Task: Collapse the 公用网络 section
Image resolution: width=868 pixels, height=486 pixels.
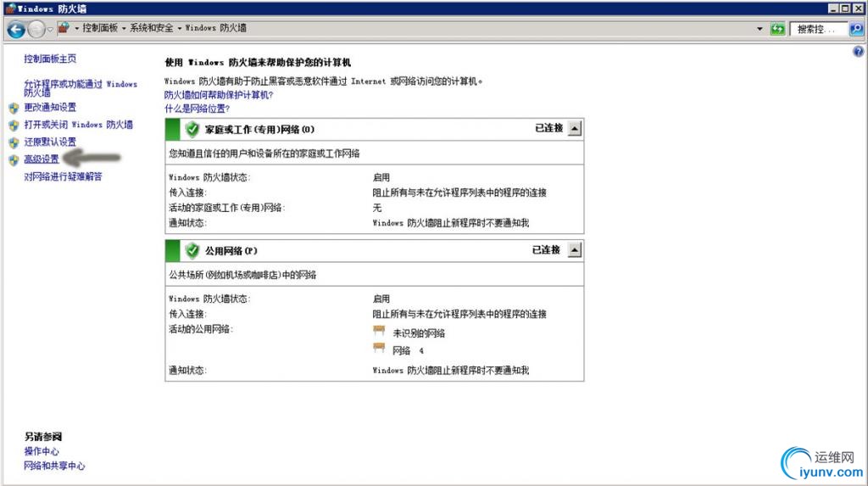Action: click(575, 250)
